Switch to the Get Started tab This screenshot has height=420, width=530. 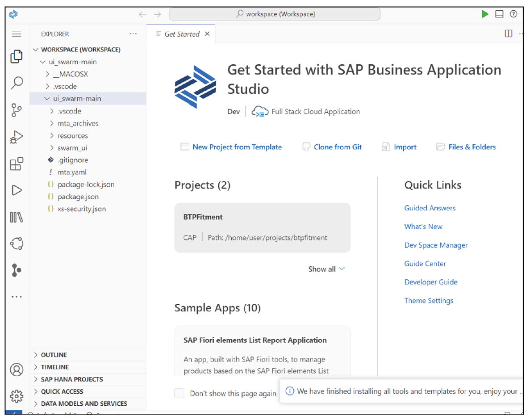[x=181, y=34]
